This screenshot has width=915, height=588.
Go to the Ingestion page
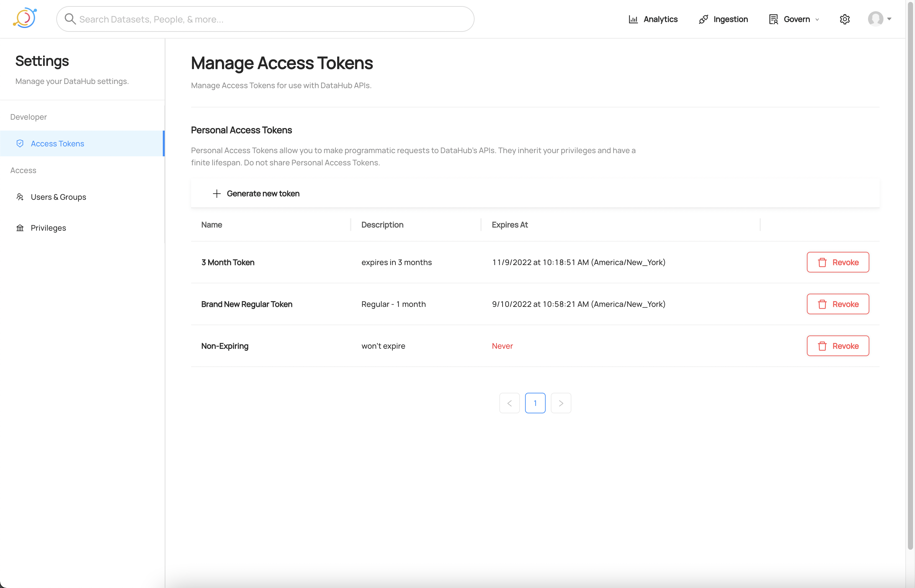(x=723, y=19)
